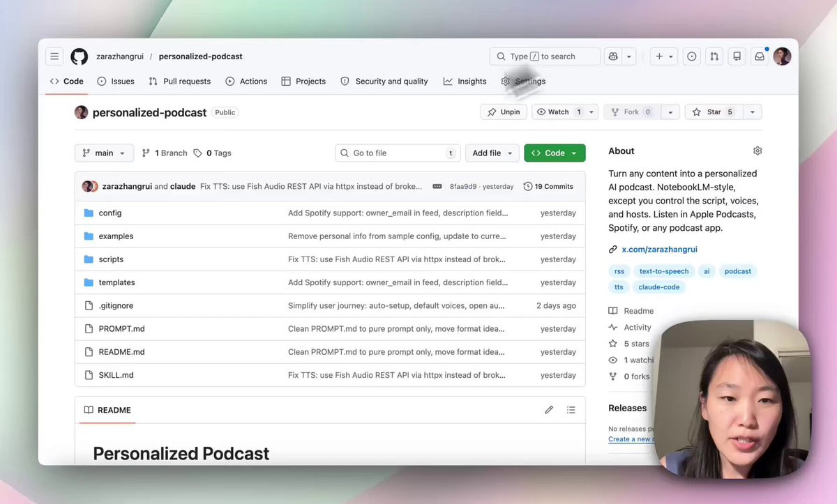The image size is (837, 504).
Task: Expand the Fork options dropdown arrow
Action: [x=670, y=112]
